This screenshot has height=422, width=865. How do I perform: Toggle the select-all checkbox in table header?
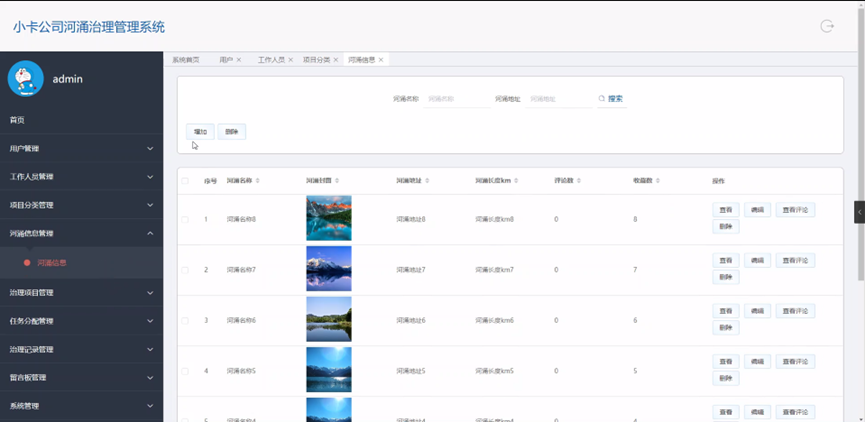coord(185,181)
